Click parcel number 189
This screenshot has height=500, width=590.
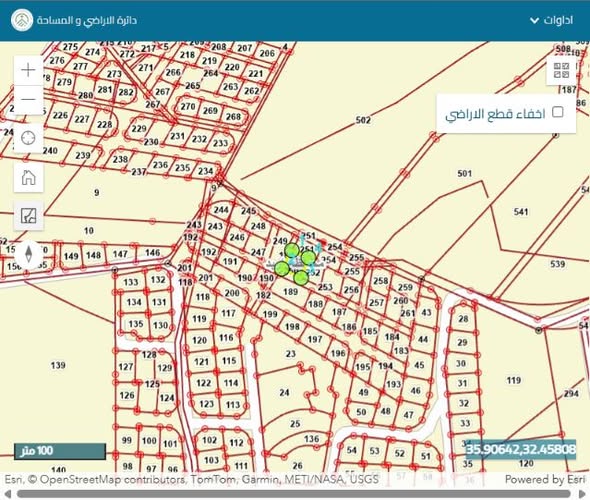[290, 291]
